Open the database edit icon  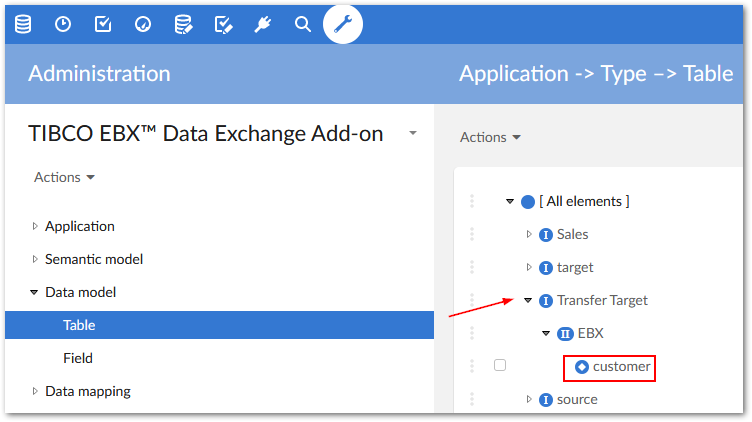tap(183, 24)
